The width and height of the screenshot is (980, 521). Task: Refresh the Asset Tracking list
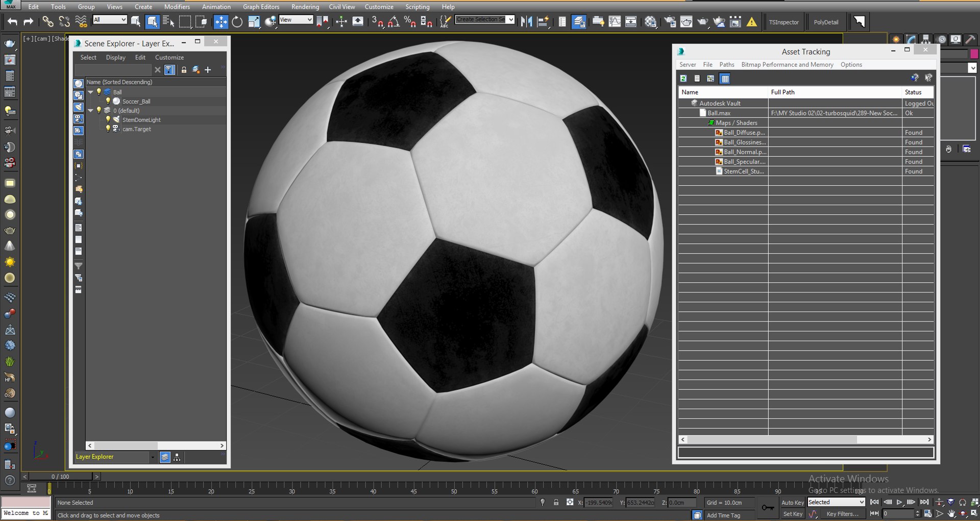point(683,78)
